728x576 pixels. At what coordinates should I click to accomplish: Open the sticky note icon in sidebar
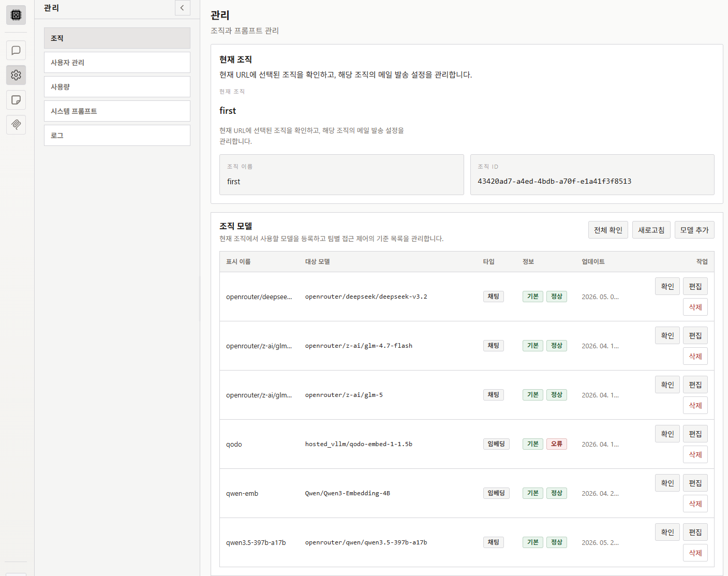(x=16, y=100)
